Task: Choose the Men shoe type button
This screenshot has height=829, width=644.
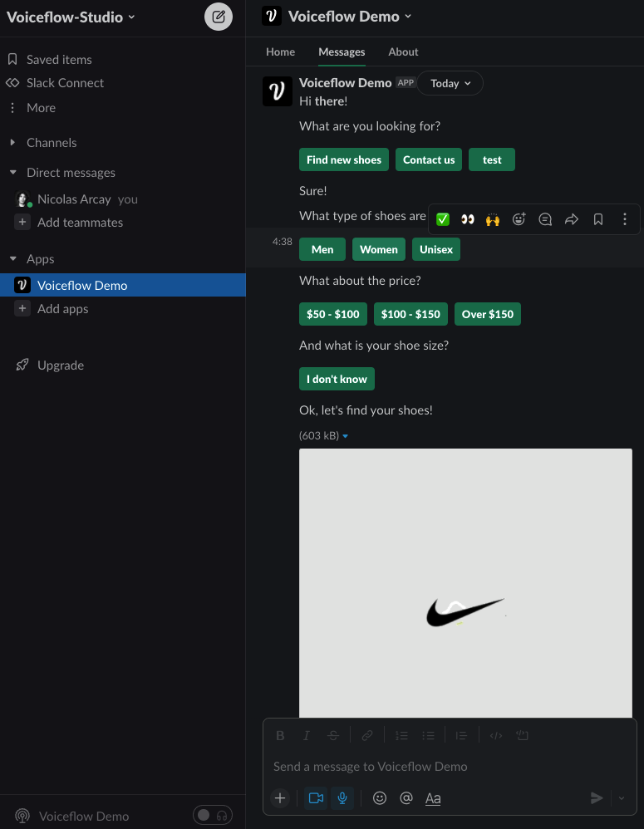Action: [322, 249]
